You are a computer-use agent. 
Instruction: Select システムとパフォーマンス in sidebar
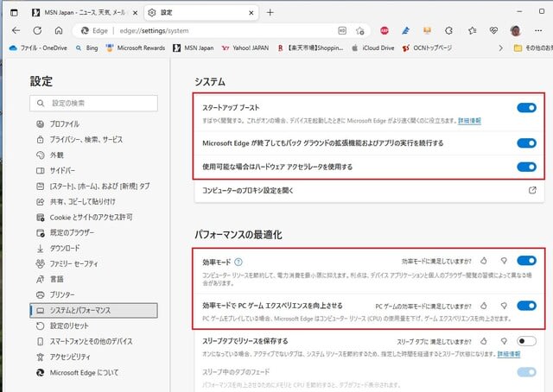[x=94, y=310]
